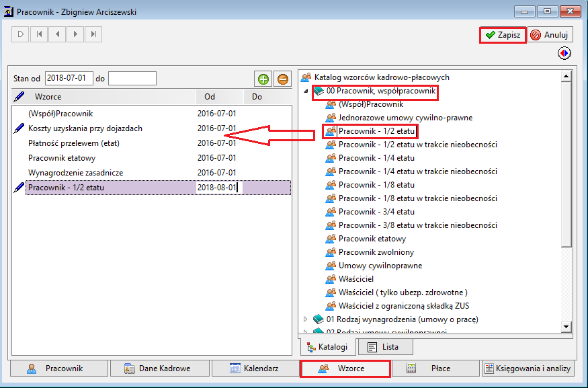
Task: Sort by the Wzorce column header
Action: [x=112, y=96]
